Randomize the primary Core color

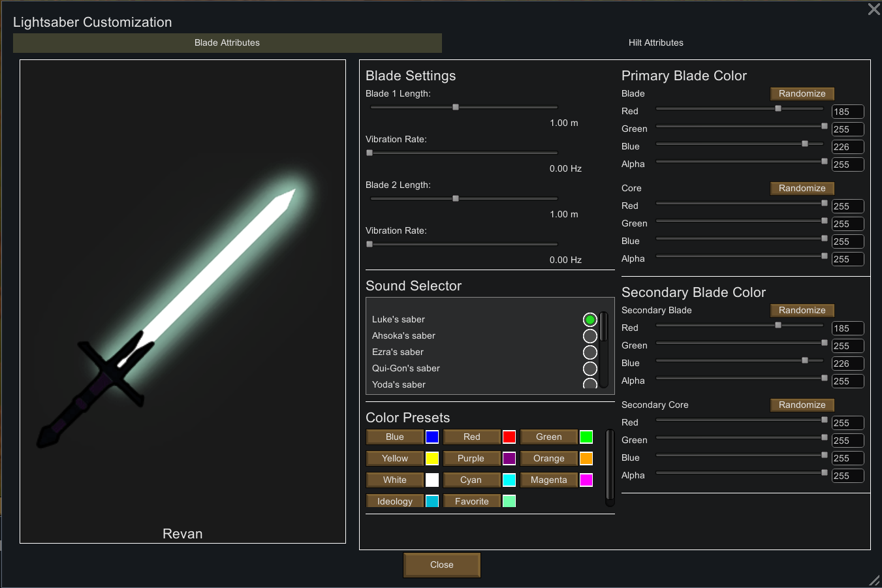pyautogui.click(x=802, y=188)
